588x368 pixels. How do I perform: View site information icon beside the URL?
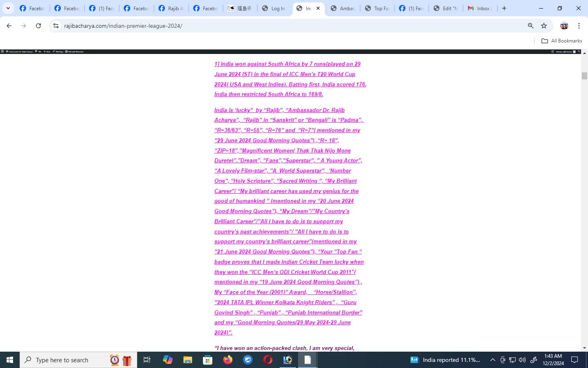pos(56,26)
